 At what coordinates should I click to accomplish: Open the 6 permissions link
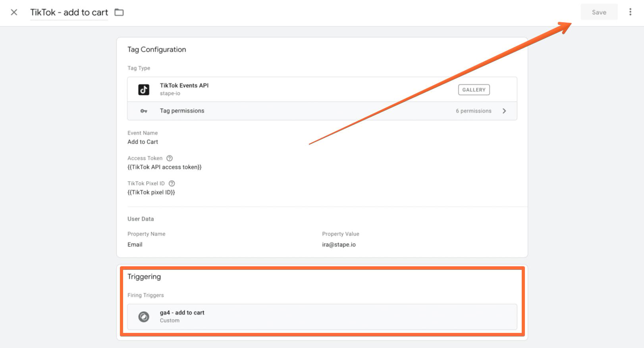click(473, 111)
